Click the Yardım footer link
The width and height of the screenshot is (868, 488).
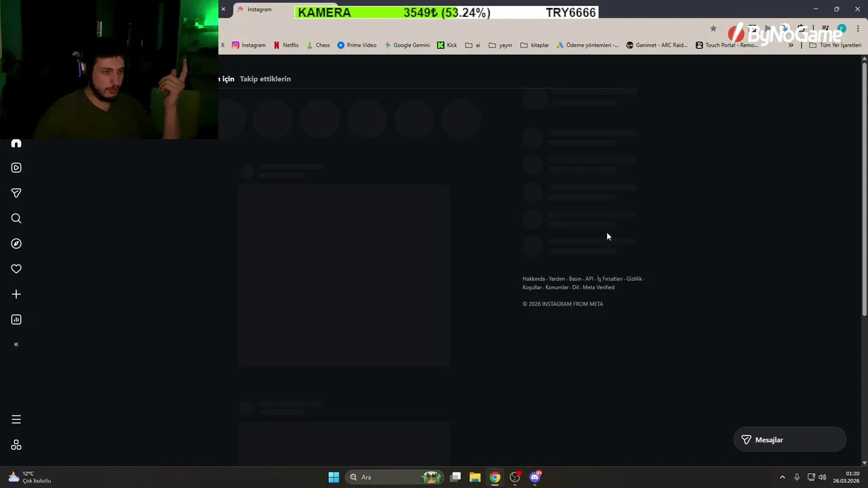click(x=557, y=279)
